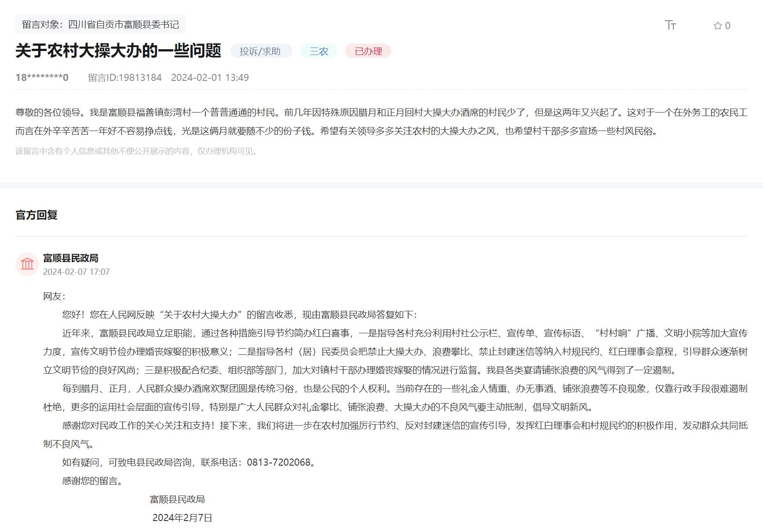Click the message title 关于农村大操大办的一些问题
The image size is (763, 532).
click(118, 51)
